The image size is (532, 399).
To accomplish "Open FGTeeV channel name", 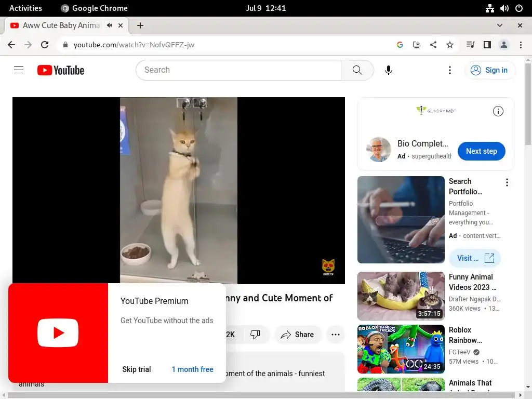I will [x=460, y=352].
